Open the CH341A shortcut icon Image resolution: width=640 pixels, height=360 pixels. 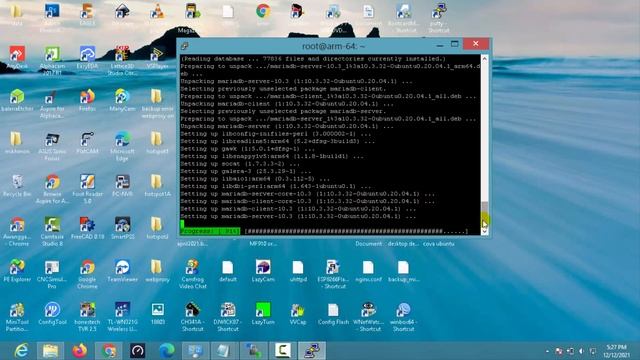pos(192,310)
